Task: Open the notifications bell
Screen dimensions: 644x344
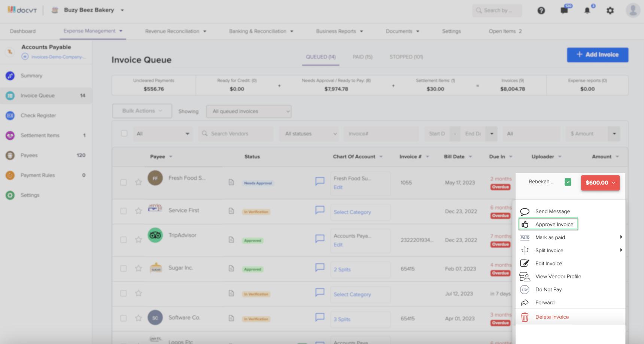Action: (x=587, y=10)
